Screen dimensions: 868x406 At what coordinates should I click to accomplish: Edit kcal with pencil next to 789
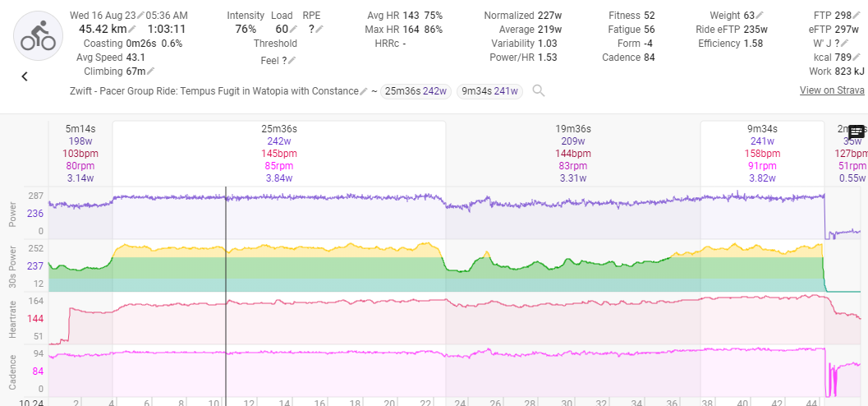pyautogui.click(x=857, y=57)
